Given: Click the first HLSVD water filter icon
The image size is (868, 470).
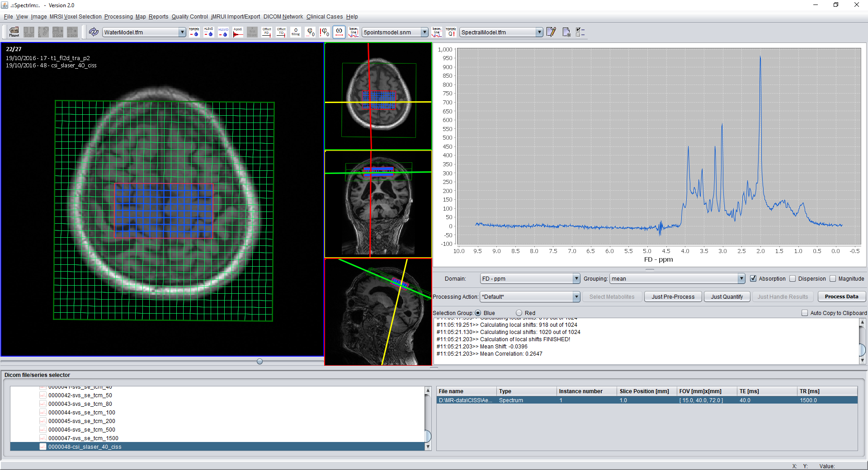Looking at the screenshot, I should click(x=208, y=32).
